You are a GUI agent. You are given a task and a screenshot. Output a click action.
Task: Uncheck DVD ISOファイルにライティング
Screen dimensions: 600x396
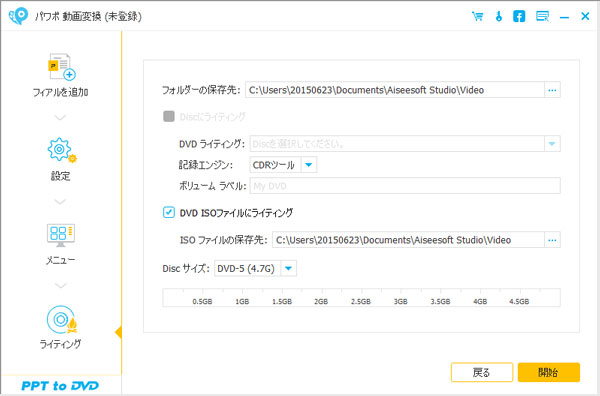pos(169,212)
